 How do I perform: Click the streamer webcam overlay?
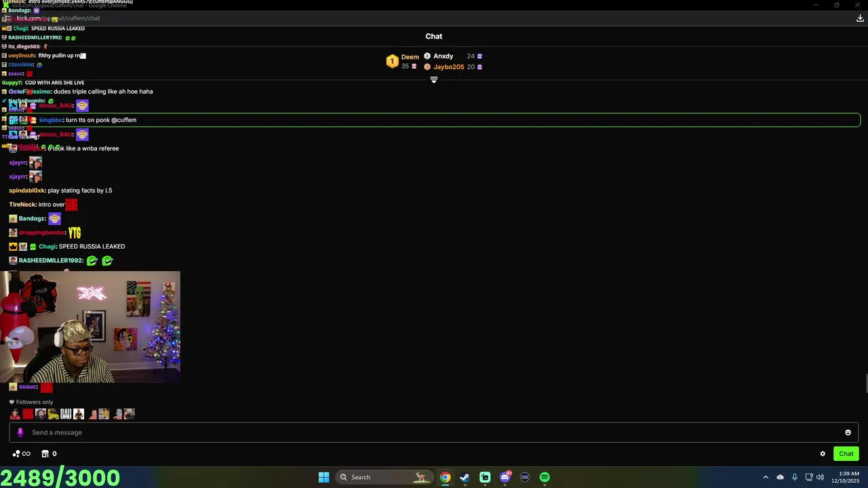90,327
